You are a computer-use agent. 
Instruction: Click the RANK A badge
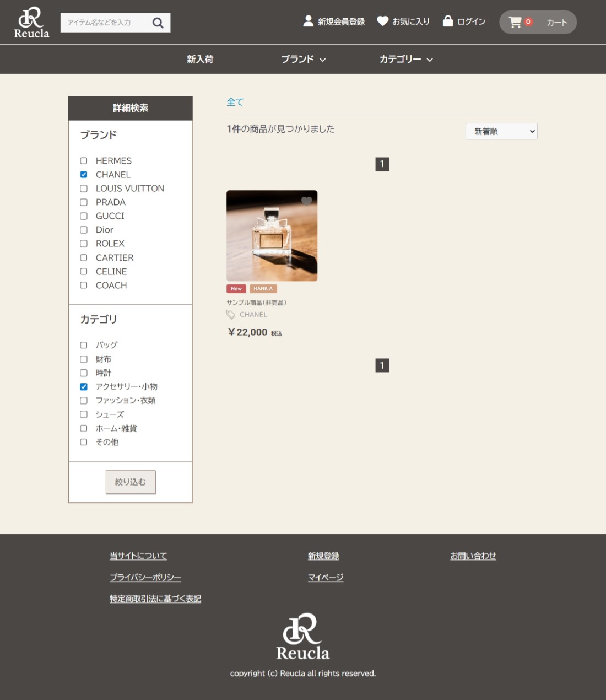(x=263, y=289)
